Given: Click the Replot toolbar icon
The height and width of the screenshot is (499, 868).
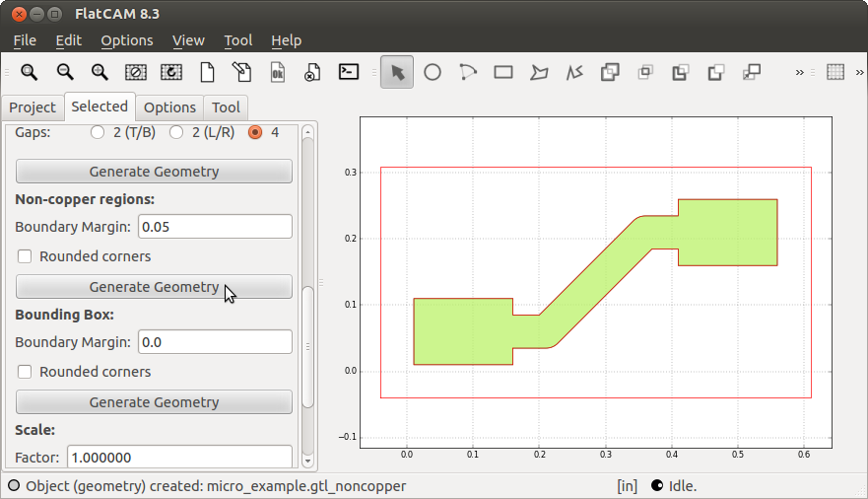Looking at the screenshot, I should coord(171,72).
